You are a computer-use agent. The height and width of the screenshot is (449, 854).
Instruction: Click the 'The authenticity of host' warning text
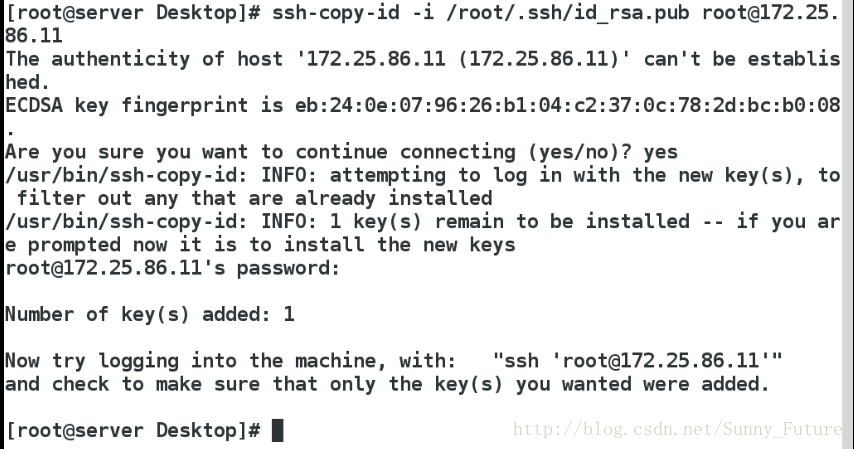coord(144,58)
